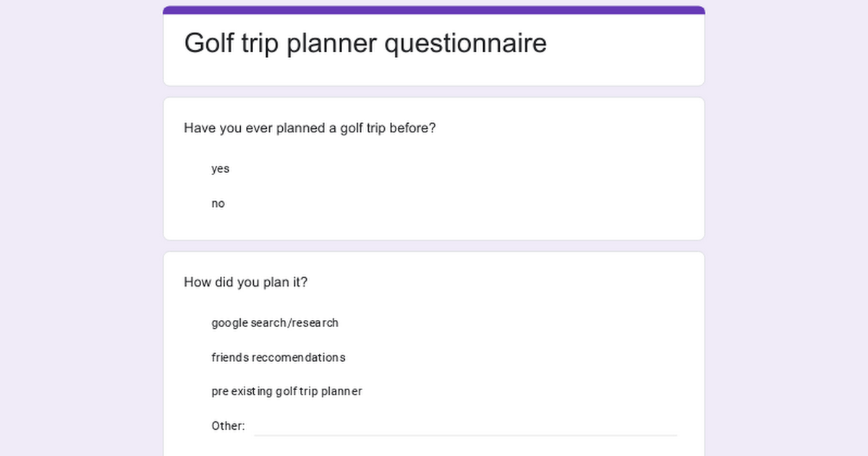Screen dimensions: 868x456
Task: Focus the Other answer text field
Action: coord(465,426)
